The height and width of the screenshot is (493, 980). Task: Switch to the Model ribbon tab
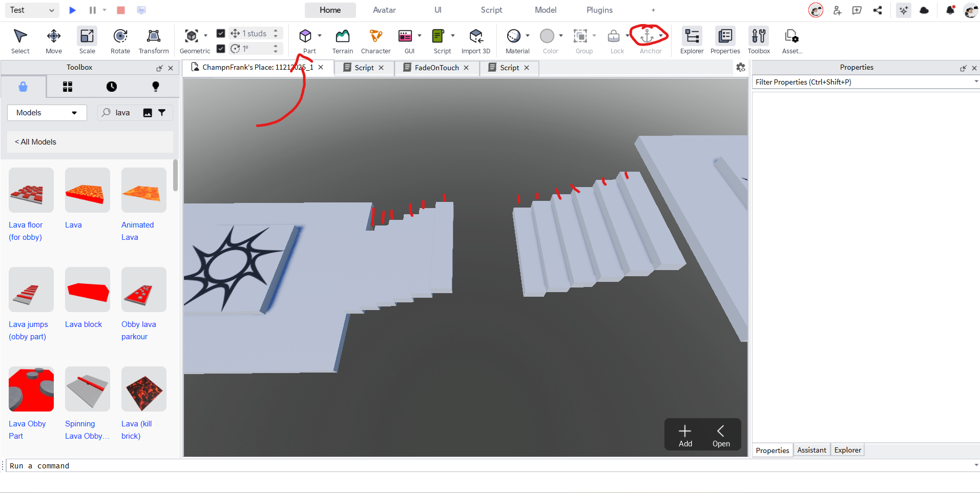(545, 10)
